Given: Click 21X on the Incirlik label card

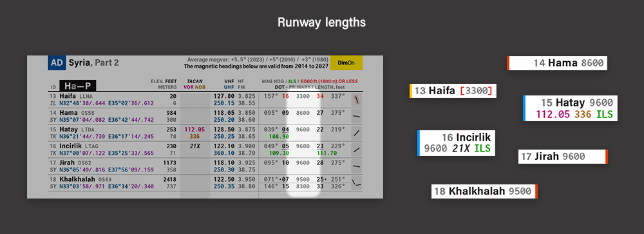Looking at the screenshot, I should tap(461, 148).
